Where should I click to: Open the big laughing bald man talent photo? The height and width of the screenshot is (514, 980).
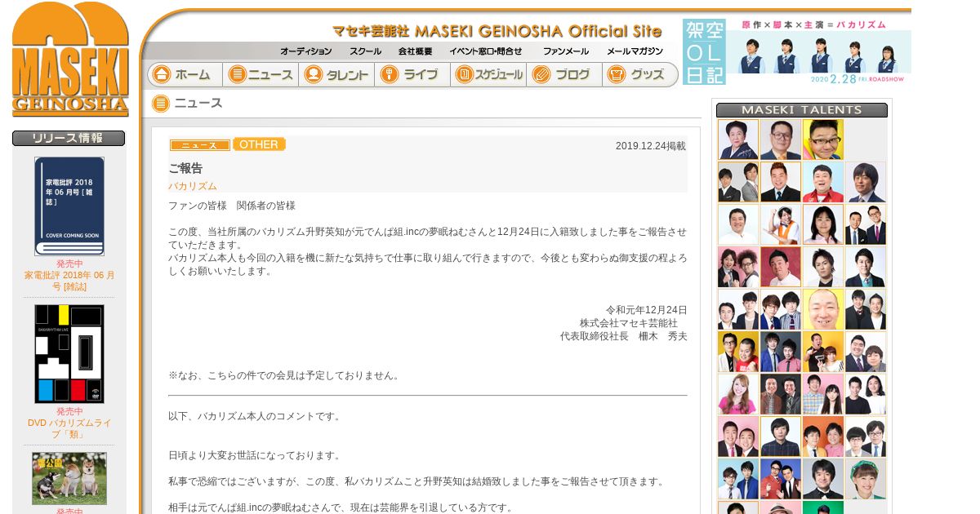[x=823, y=309]
